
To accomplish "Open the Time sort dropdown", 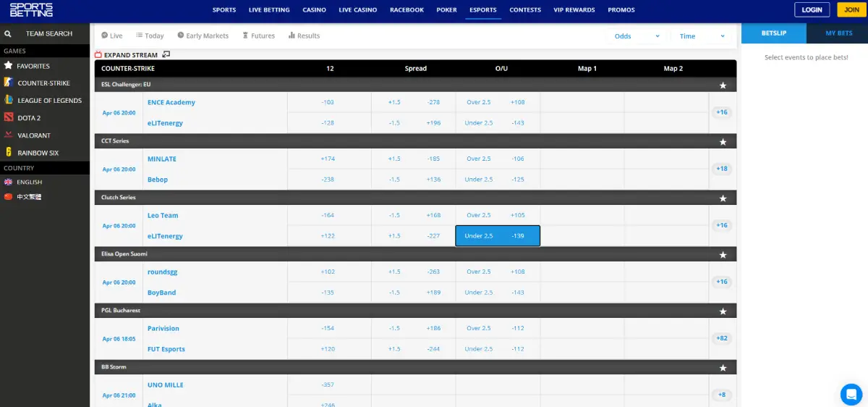I will pyautogui.click(x=702, y=36).
